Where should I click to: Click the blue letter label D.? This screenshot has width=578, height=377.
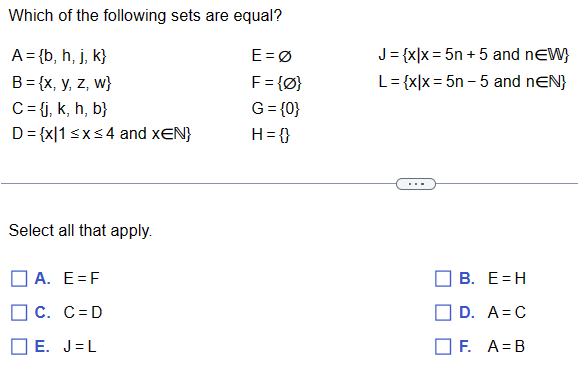pos(467,312)
